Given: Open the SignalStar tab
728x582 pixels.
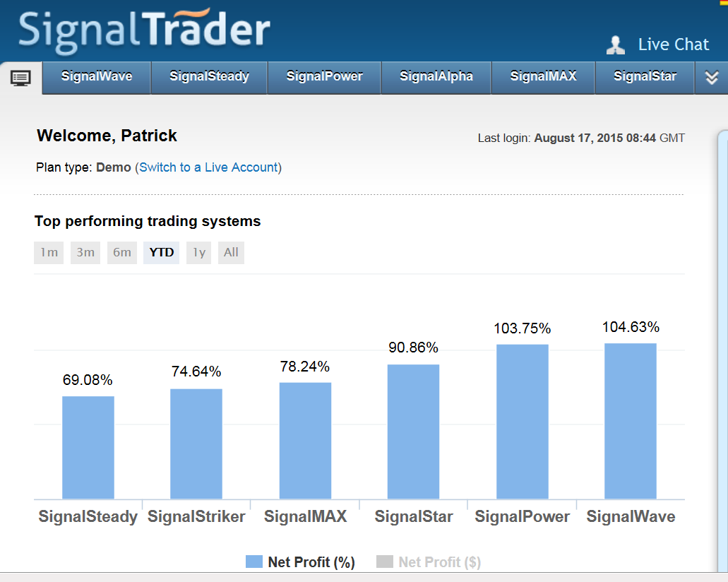Looking at the screenshot, I should click(x=645, y=76).
